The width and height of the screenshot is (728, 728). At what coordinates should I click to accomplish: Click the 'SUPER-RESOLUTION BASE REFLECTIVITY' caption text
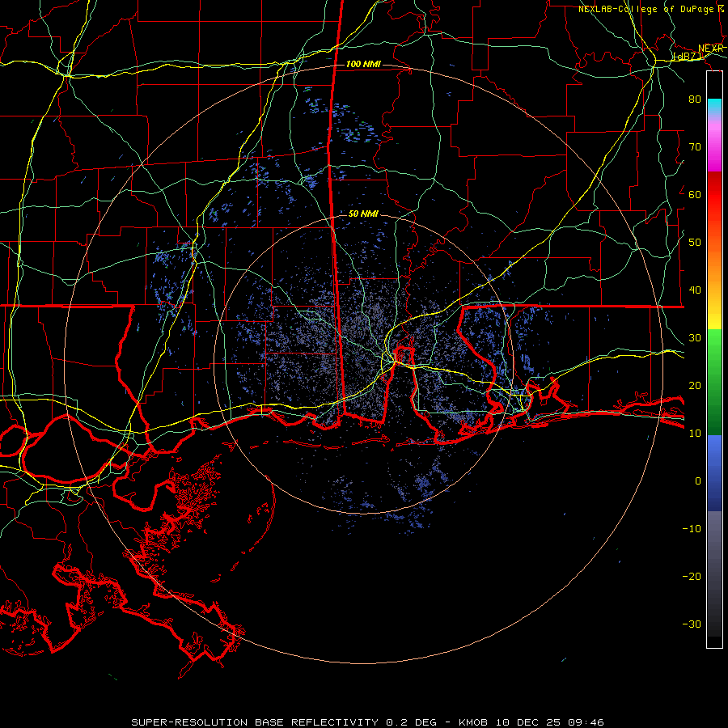[x=255, y=722]
